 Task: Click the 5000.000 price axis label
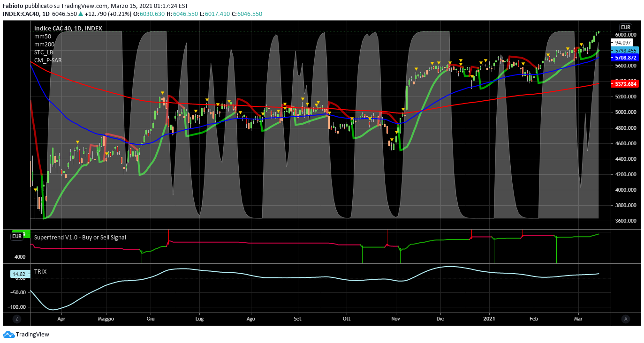click(x=626, y=112)
